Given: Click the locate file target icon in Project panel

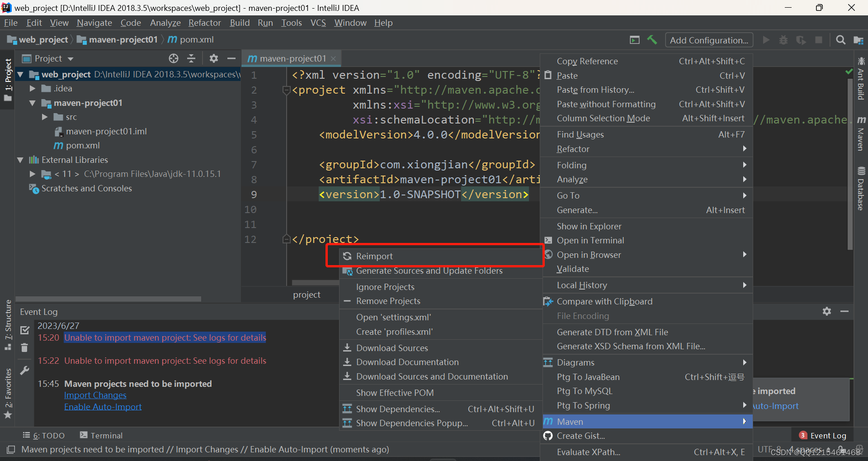Looking at the screenshot, I should (x=174, y=58).
